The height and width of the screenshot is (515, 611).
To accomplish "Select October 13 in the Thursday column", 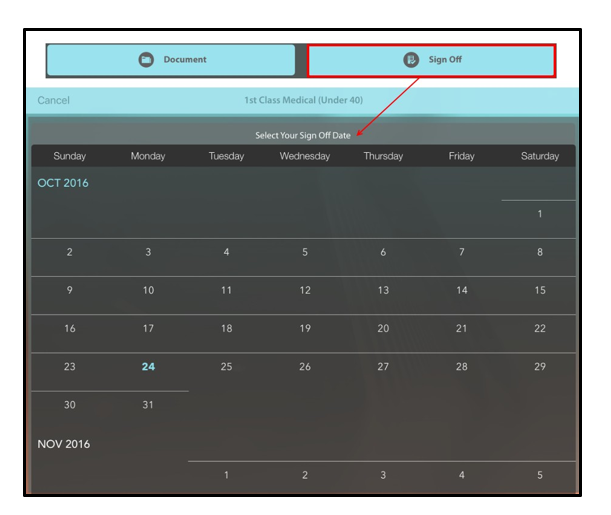I will point(383,290).
